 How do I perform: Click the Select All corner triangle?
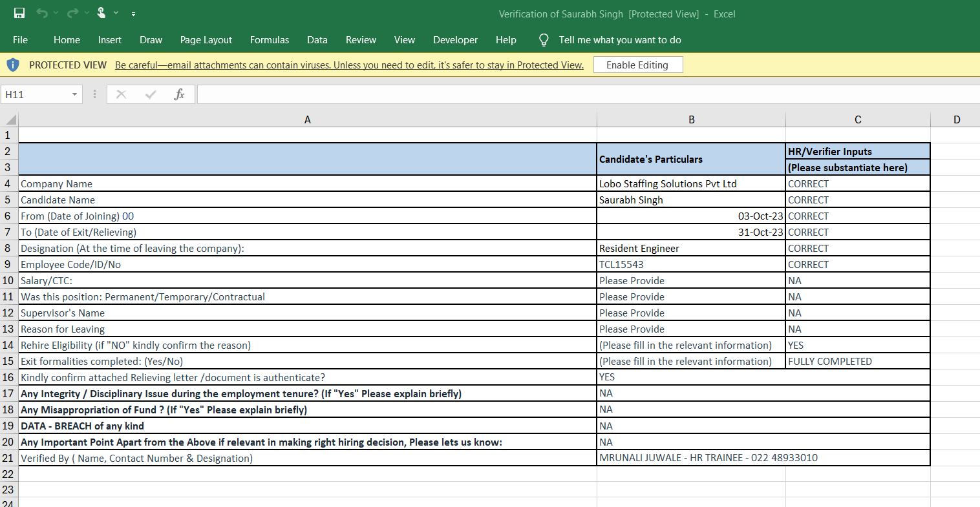tap(10, 119)
